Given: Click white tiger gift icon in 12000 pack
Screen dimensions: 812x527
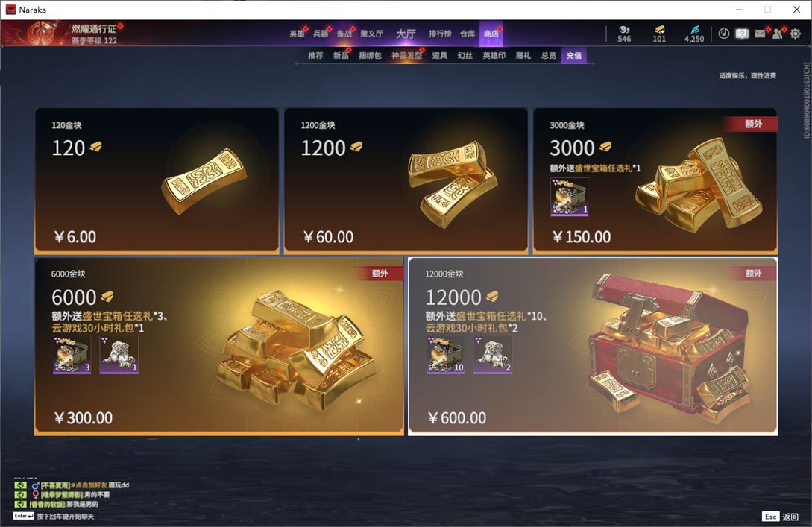Looking at the screenshot, I should point(492,355).
